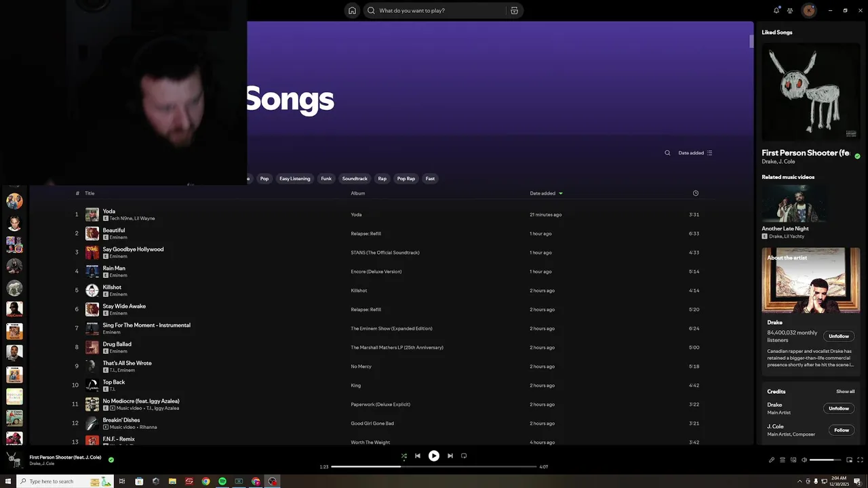Screen dimensions: 868x488
Task: Filter by the Fast chip
Action: 430,178
